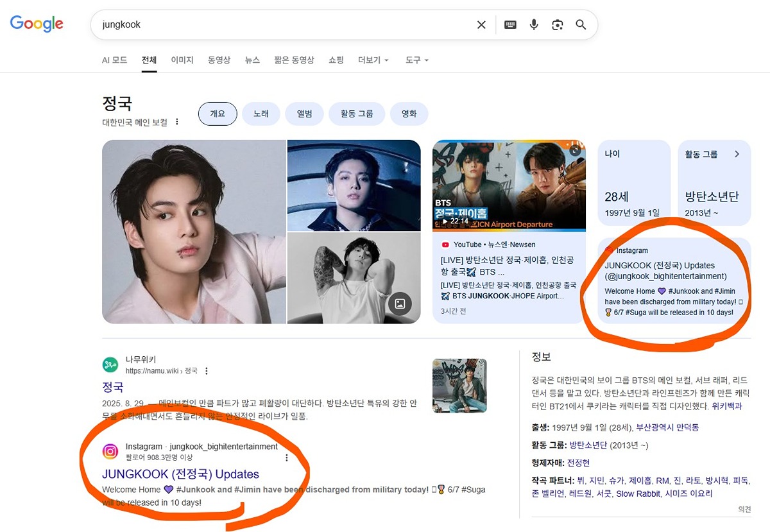
Task: Open the on-screen keyboard input tool
Action: point(510,25)
